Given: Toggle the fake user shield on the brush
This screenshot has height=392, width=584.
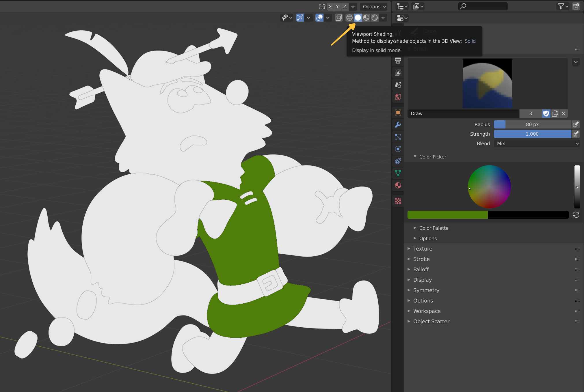Looking at the screenshot, I should click(546, 113).
